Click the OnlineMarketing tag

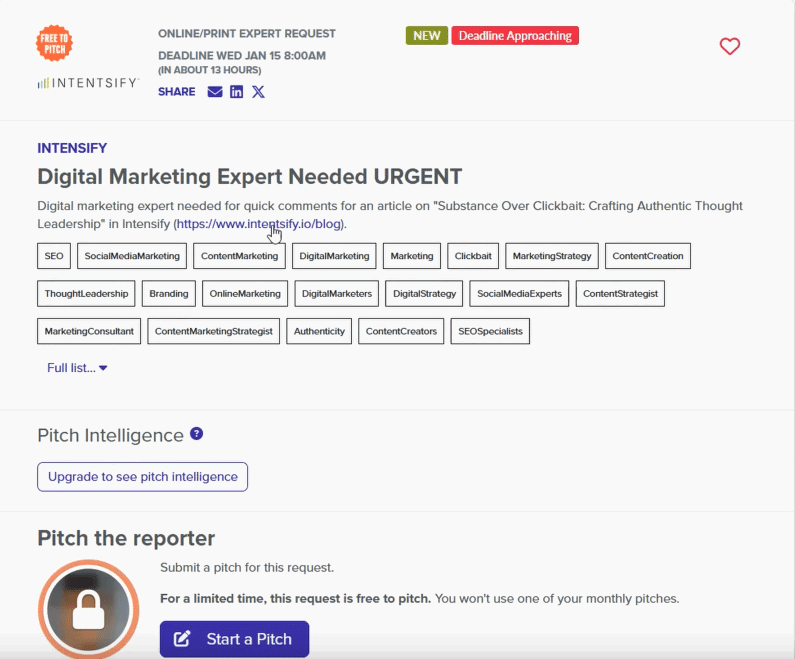[245, 294]
